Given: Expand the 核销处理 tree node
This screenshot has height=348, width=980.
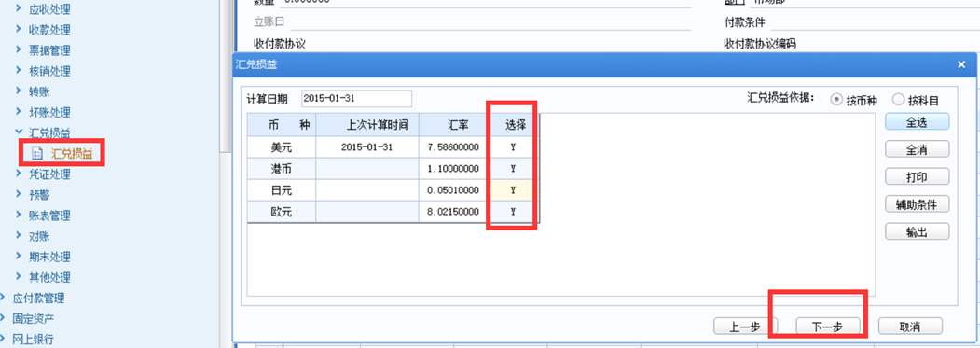Looking at the screenshot, I should click(x=20, y=71).
